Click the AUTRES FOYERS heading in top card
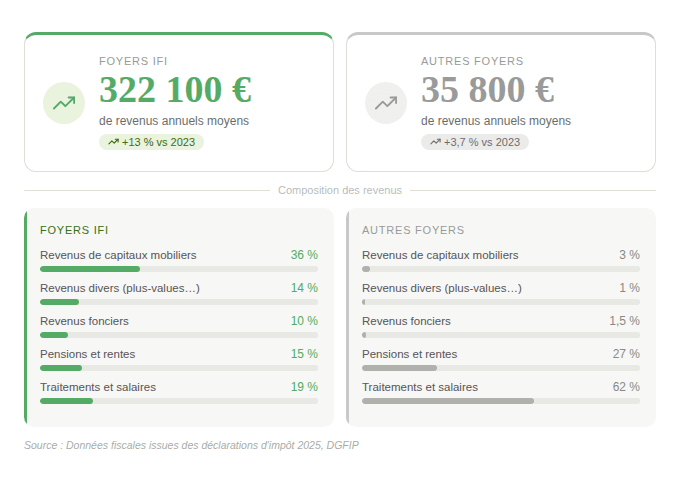Image resolution: width=680 pixels, height=485 pixels. (x=472, y=61)
